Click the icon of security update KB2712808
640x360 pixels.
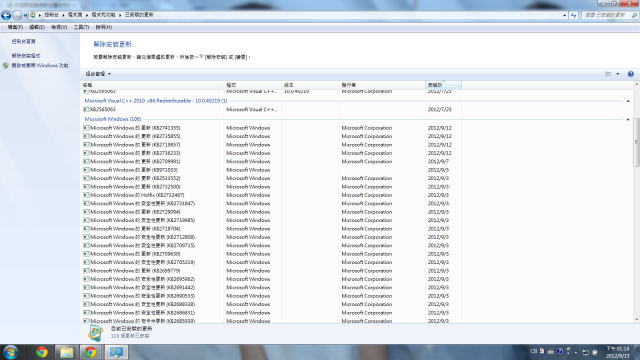pos(86,237)
